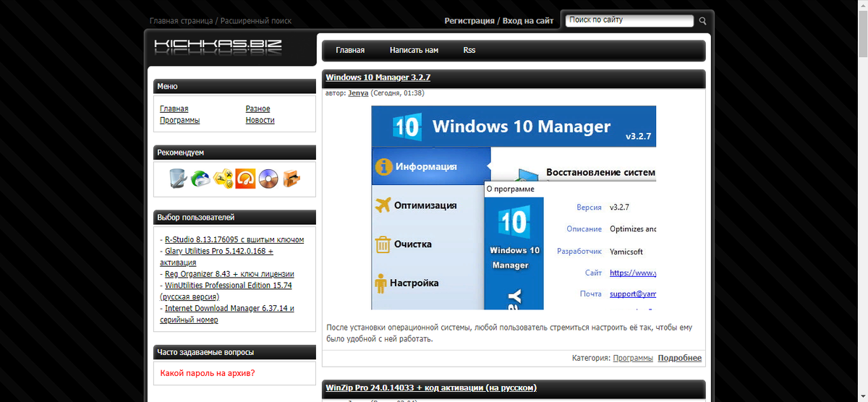Select Новости in the Меню sidebar

[x=260, y=120]
